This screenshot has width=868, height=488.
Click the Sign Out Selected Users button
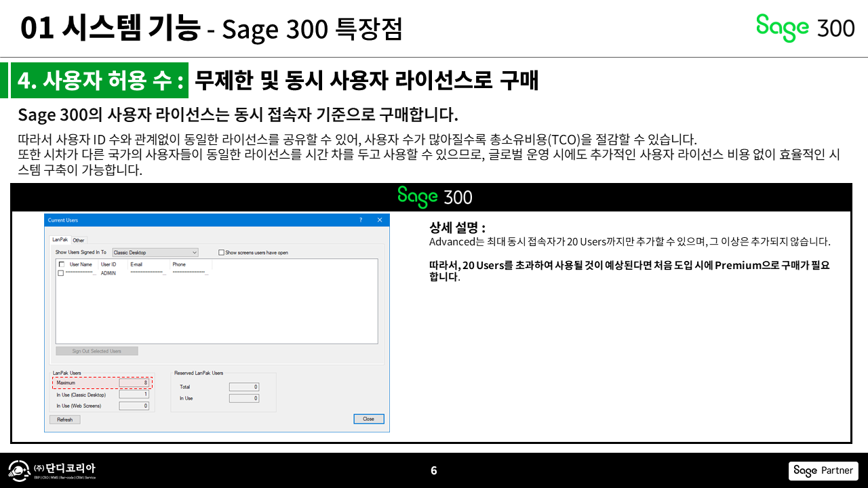click(97, 351)
